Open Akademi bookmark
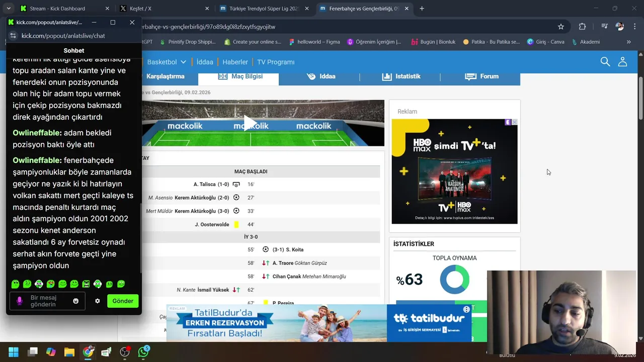Image resolution: width=644 pixels, height=362 pixels. click(x=586, y=42)
